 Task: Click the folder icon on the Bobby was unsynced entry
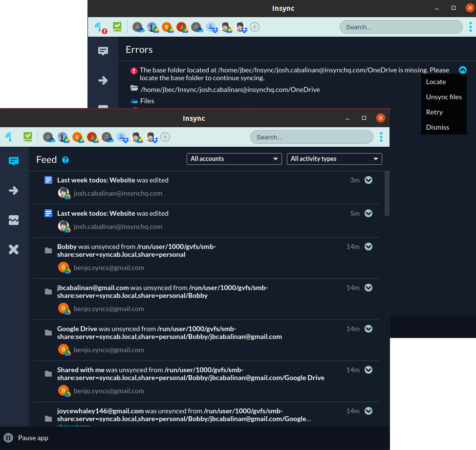pos(48,250)
